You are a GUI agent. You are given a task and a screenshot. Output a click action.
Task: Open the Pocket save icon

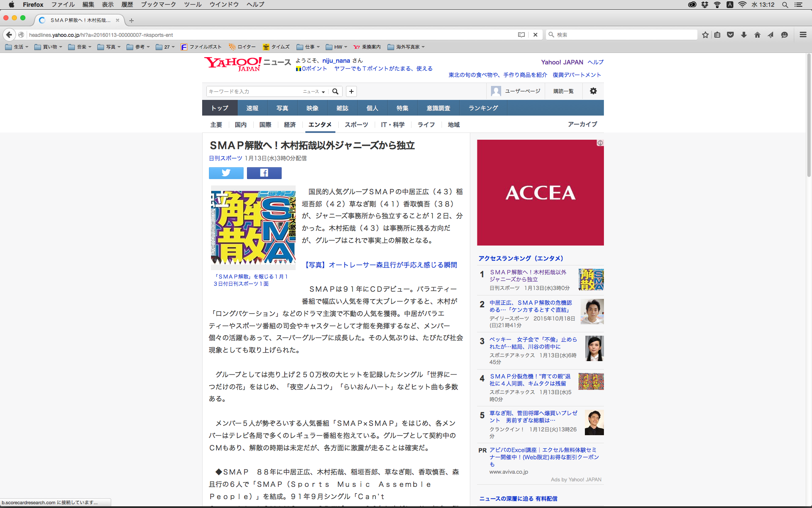pyautogui.click(x=730, y=35)
